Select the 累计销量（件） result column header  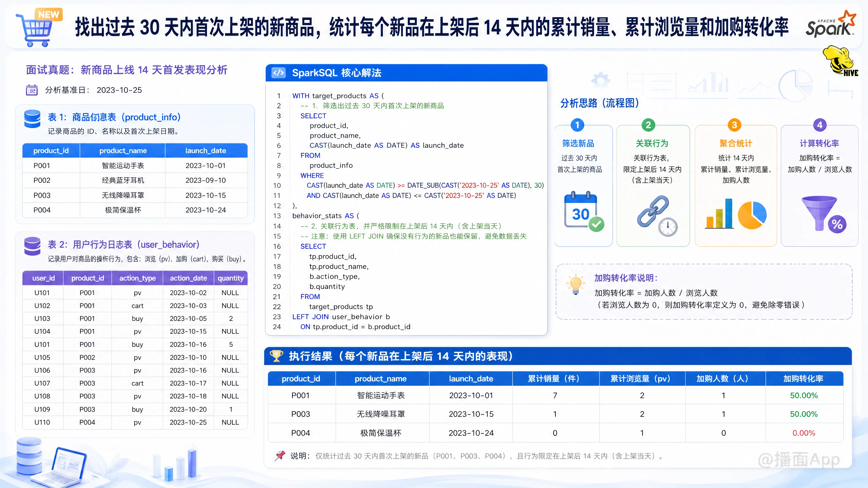coord(555,379)
